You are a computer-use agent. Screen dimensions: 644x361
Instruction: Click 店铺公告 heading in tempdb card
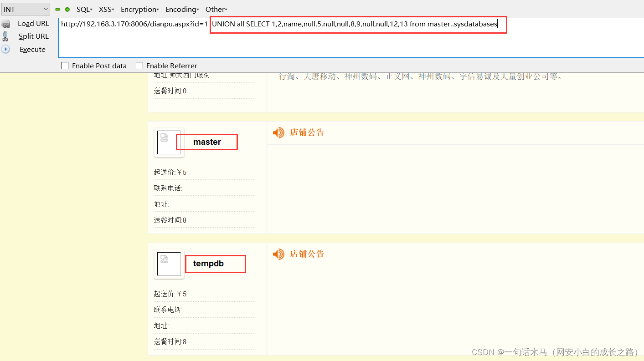coord(307,254)
